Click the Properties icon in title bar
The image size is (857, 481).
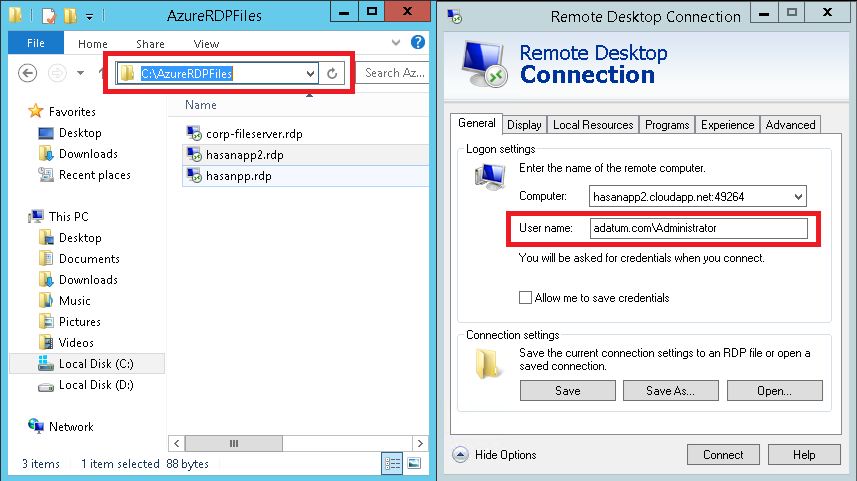[49, 16]
